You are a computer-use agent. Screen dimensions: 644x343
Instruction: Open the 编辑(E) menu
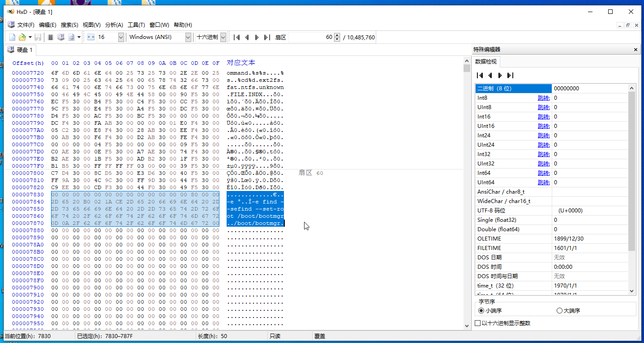(47, 25)
